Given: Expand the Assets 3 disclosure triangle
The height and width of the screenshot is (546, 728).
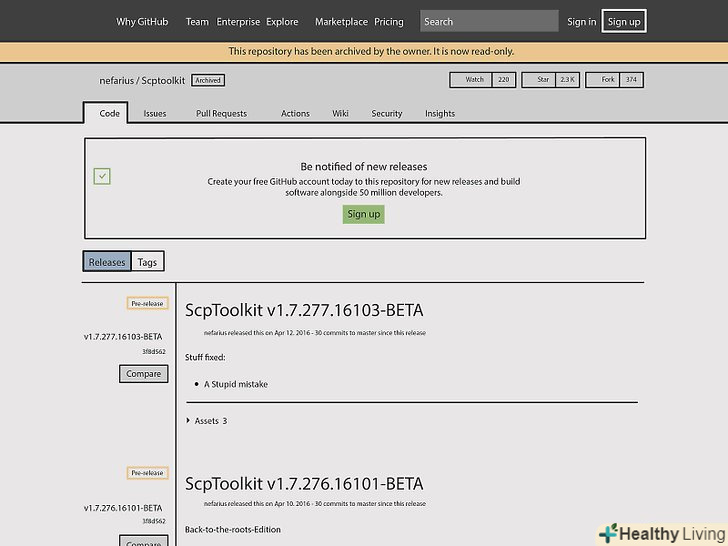Looking at the screenshot, I should pos(188,421).
